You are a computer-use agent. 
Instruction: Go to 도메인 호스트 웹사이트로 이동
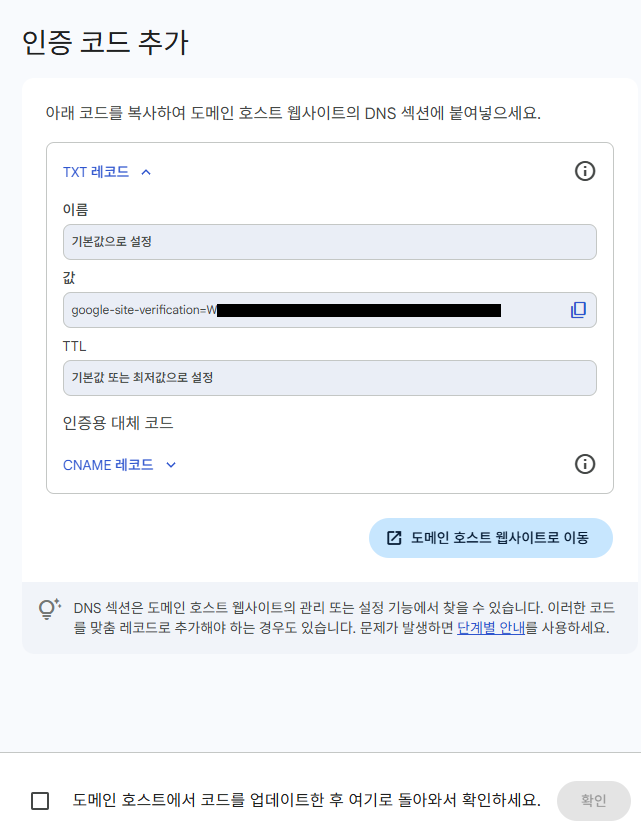click(x=491, y=538)
